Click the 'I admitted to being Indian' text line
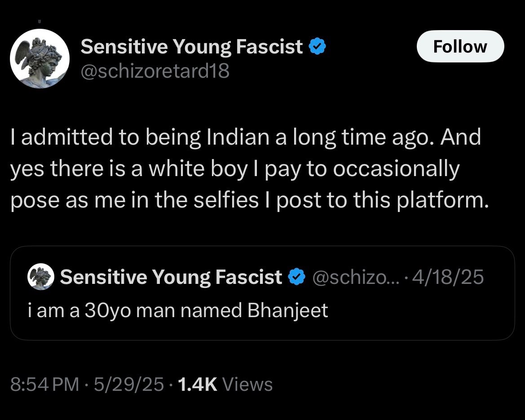Screen dimensions: 525x420 (245, 137)
